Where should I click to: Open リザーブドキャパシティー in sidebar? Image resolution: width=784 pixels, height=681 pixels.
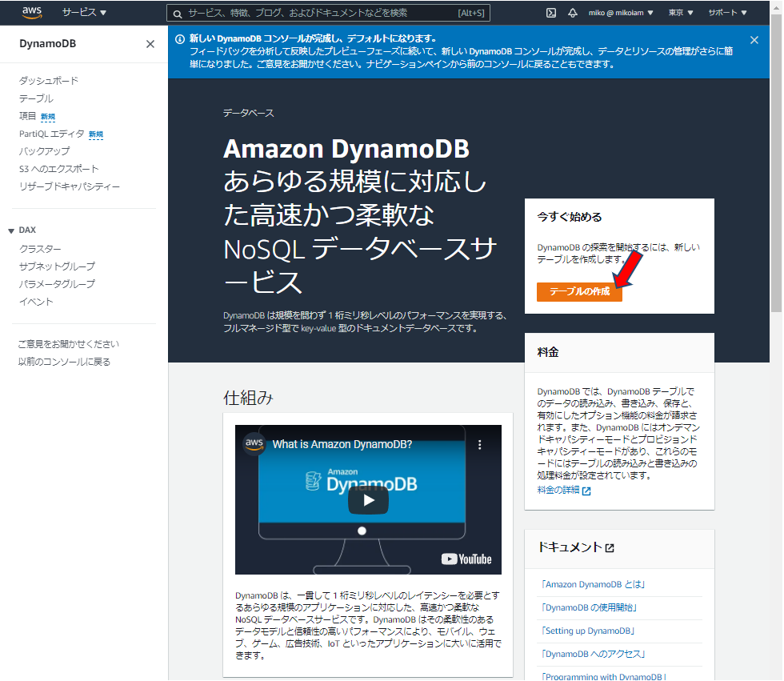click(x=70, y=186)
